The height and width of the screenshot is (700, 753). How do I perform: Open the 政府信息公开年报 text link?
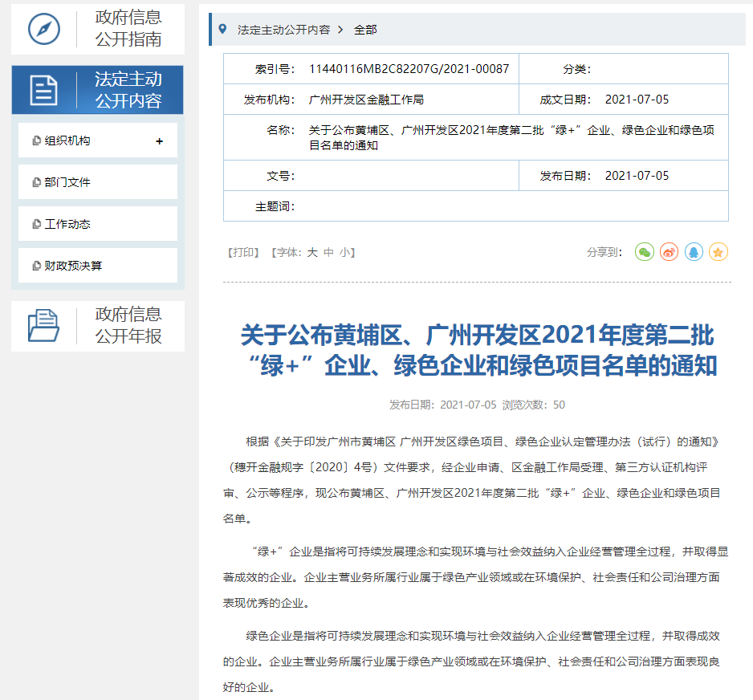click(x=128, y=325)
